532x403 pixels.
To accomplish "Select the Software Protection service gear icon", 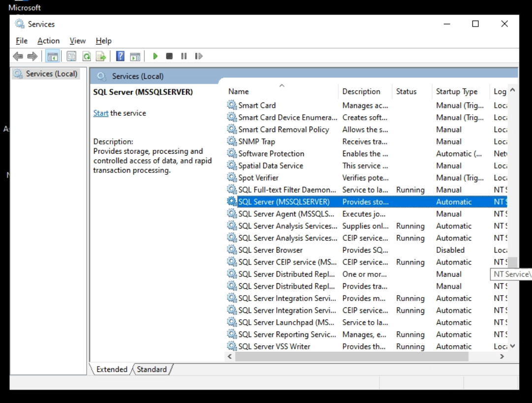I will pyautogui.click(x=232, y=153).
